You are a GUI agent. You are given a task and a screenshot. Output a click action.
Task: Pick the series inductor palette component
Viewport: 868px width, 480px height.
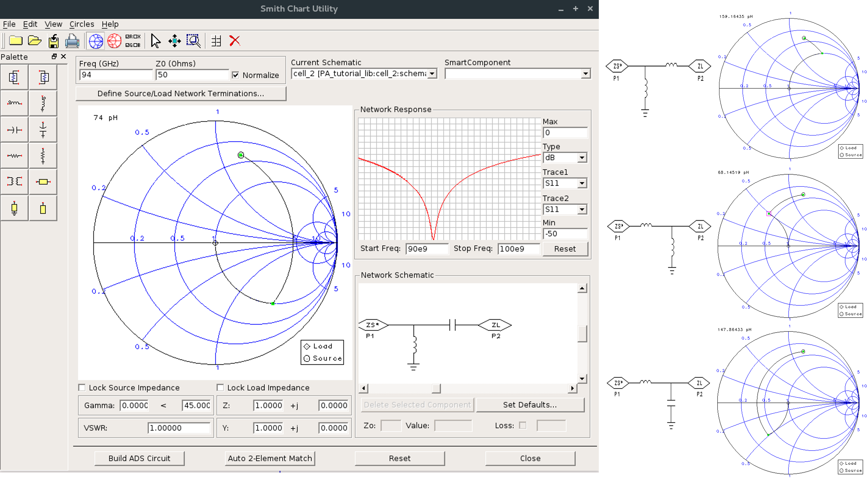pos(14,103)
